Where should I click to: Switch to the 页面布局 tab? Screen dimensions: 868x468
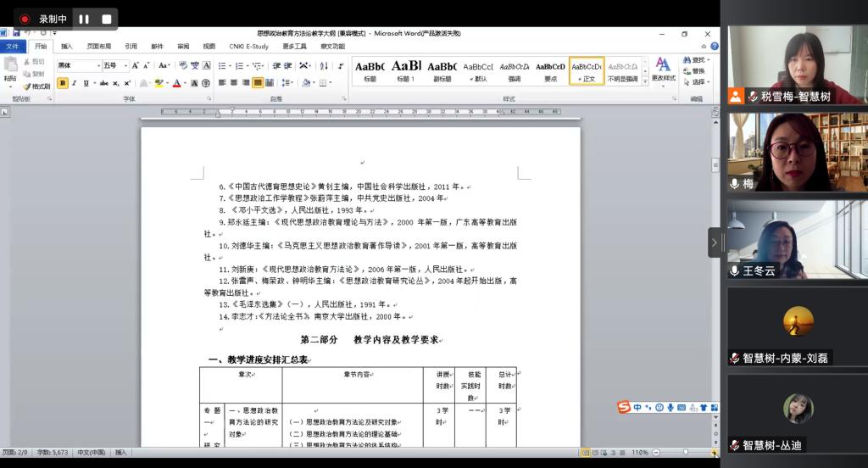pyautogui.click(x=98, y=46)
